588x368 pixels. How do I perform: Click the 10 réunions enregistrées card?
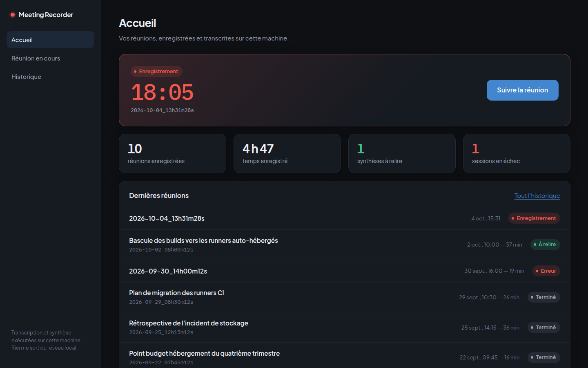point(172,153)
